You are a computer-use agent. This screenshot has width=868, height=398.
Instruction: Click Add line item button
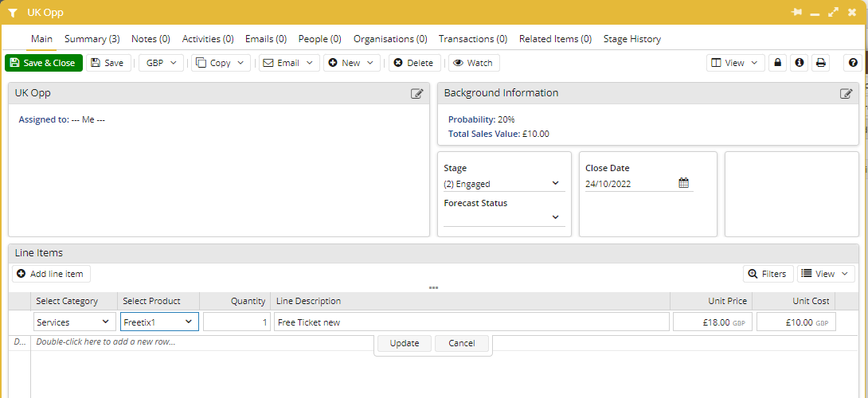(51, 274)
